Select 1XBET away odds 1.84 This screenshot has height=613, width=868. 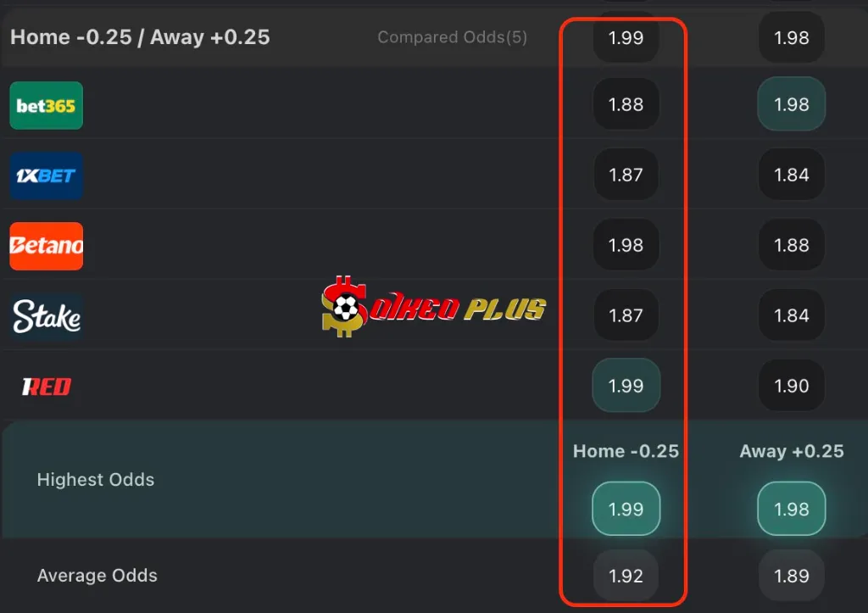(x=791, y=175)
